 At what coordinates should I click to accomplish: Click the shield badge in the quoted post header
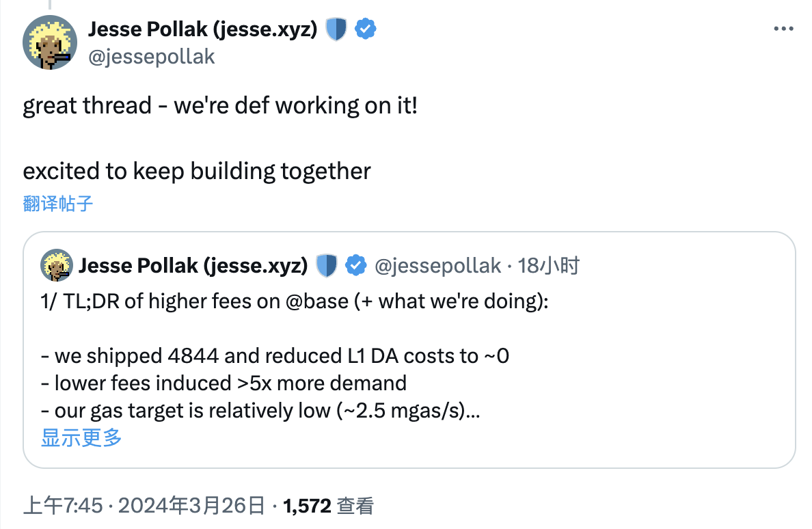coord(327,266)
